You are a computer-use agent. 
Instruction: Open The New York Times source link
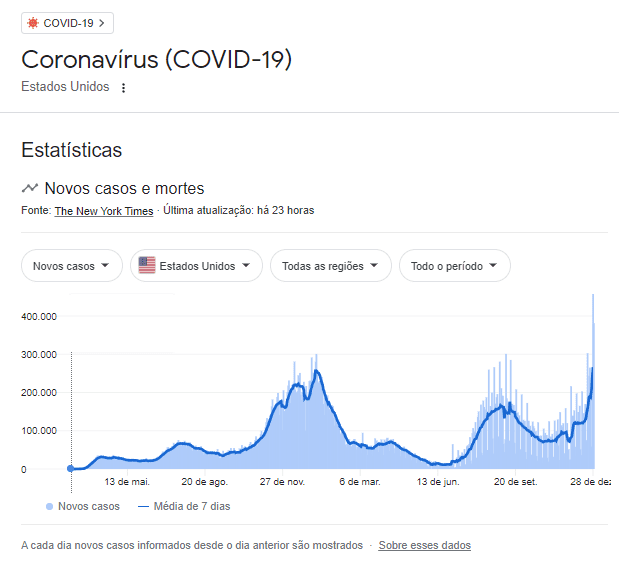[x=104, y=211]
